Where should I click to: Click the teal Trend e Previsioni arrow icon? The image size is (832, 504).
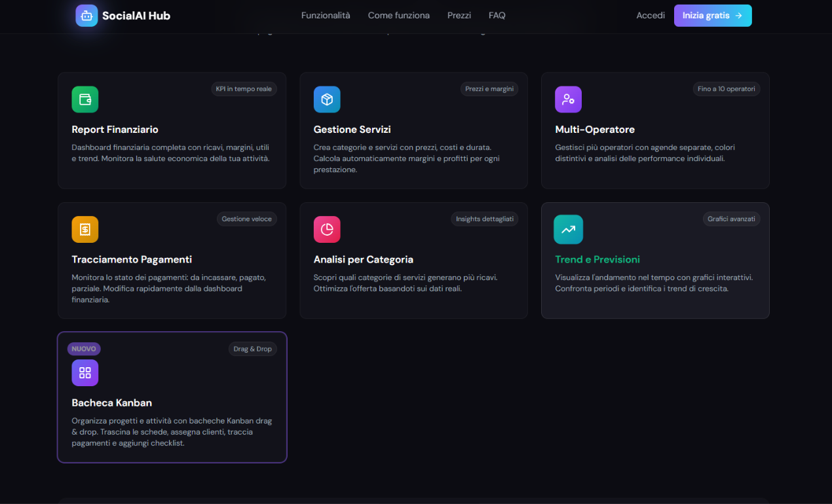(568, 229)
